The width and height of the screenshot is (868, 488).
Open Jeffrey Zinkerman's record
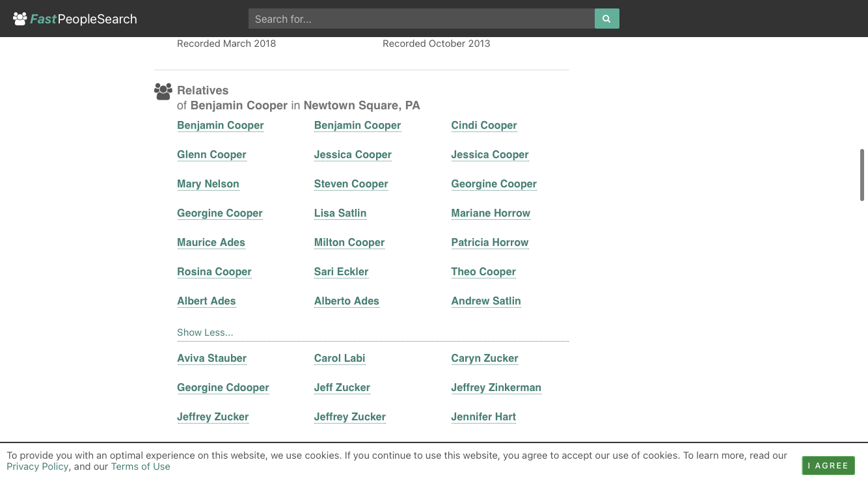tap(496, 388)
